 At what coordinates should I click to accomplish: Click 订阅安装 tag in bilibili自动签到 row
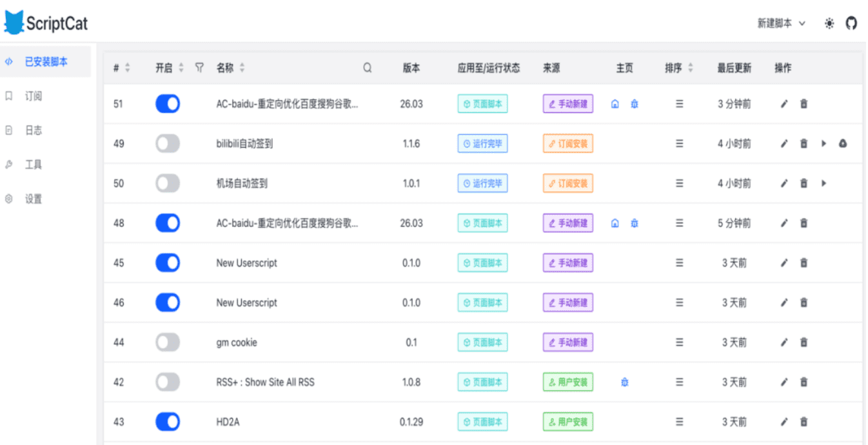click(568, 144)
